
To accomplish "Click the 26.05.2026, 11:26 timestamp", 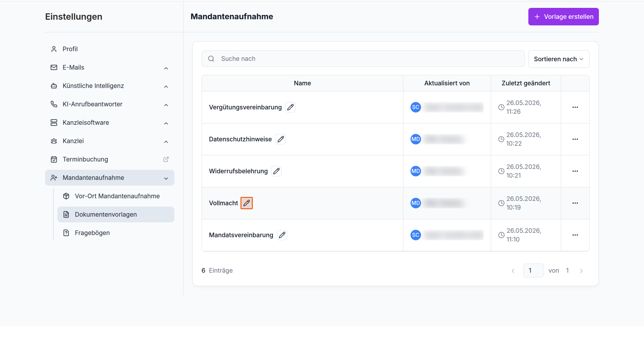I will (x=524, y=107).
